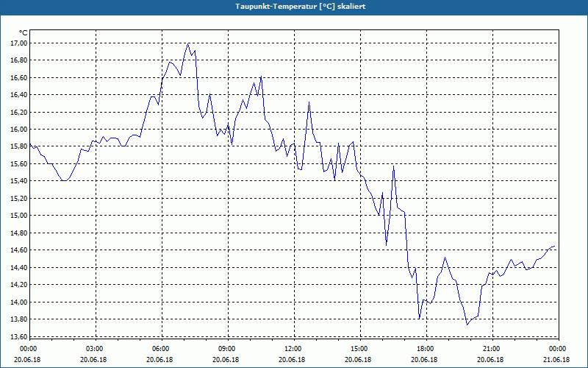The height and width of the screenshot is (368, 588).
Task: Select the 16,60 y-axis value
Action: tap(19, 78)
